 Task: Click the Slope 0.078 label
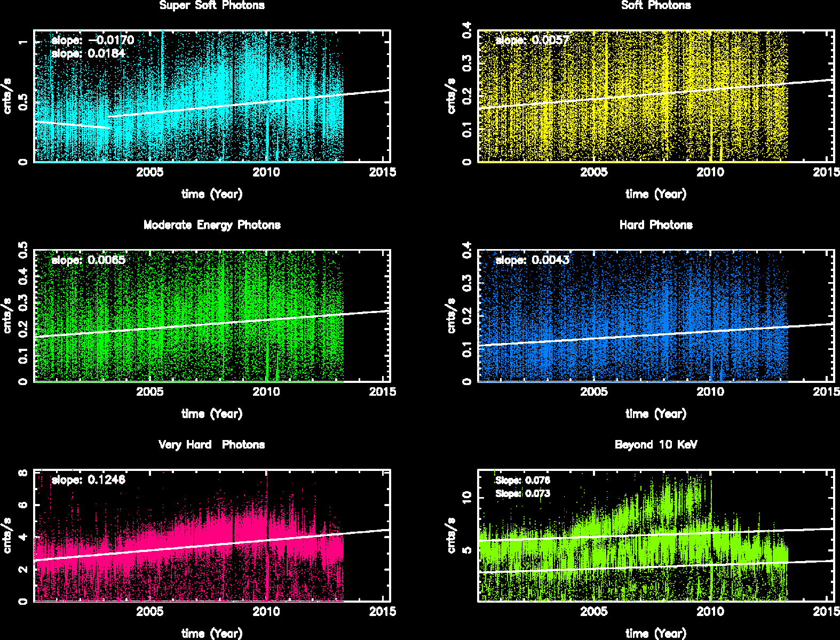click(522, 481)
